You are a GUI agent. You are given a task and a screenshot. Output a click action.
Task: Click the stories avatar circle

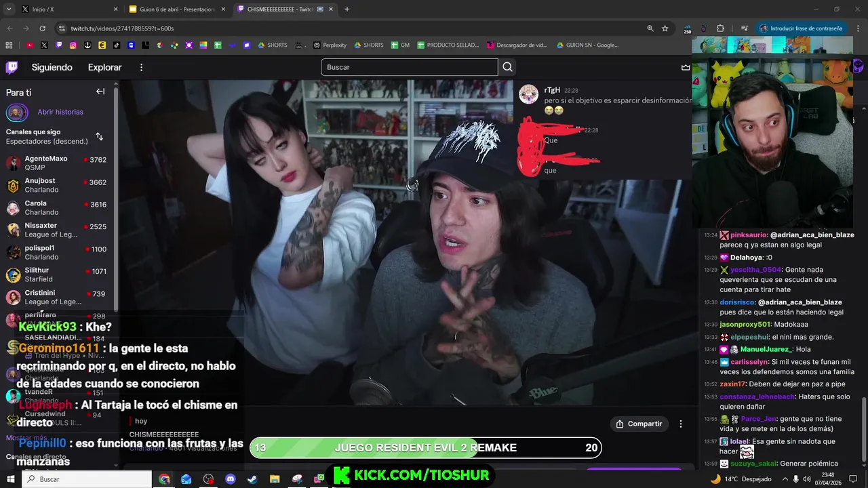[x=17, y=113]
